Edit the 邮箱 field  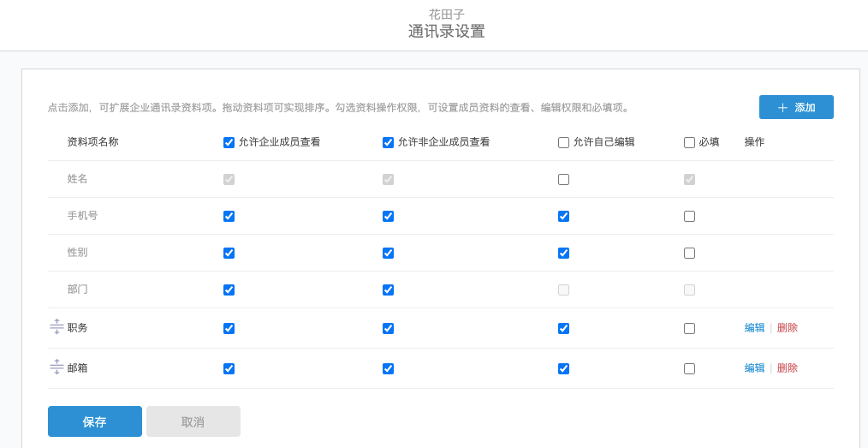click(x=754, y=367)
